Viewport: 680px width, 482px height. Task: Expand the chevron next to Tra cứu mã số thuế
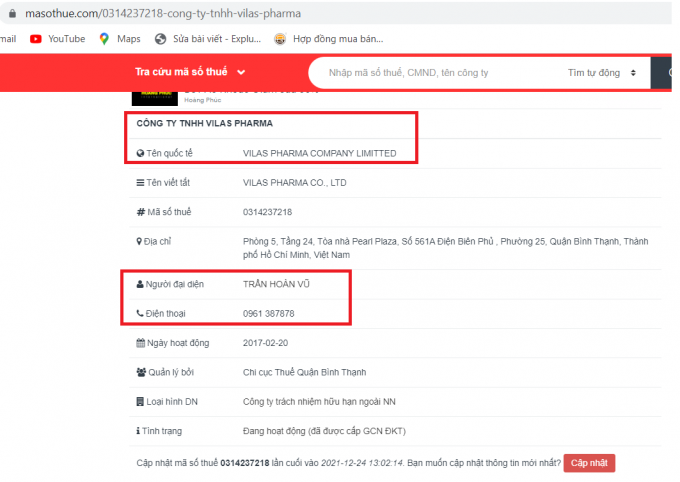[x=241, y=72]
